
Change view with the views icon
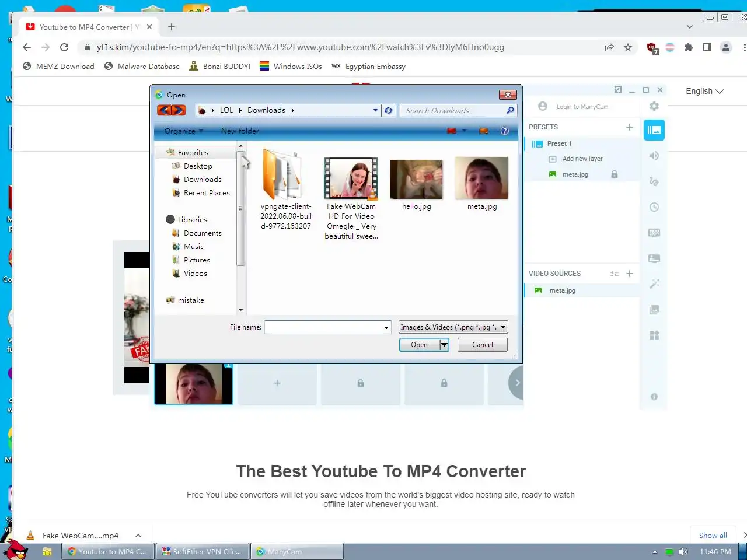(452, 131)
